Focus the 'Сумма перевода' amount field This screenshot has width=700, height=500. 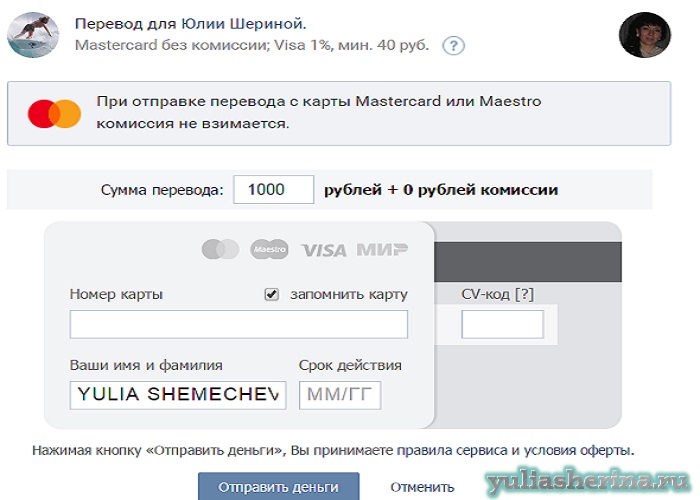point(273,189)
